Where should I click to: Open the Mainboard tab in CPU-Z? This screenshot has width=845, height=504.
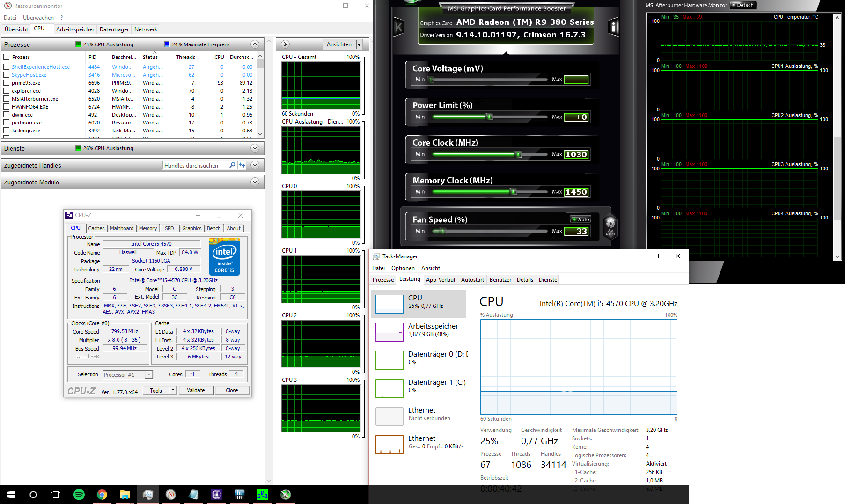122,228
